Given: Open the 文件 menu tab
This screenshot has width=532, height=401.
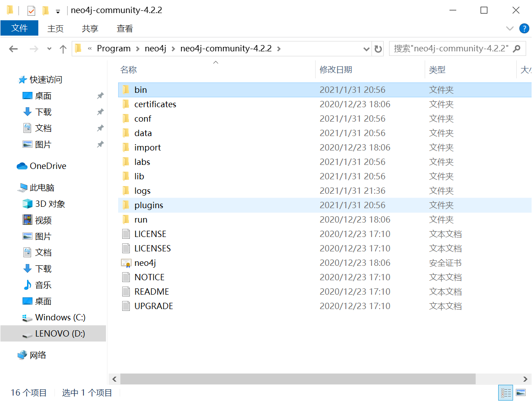Looking at the screenshot, I should click(19, 28).
